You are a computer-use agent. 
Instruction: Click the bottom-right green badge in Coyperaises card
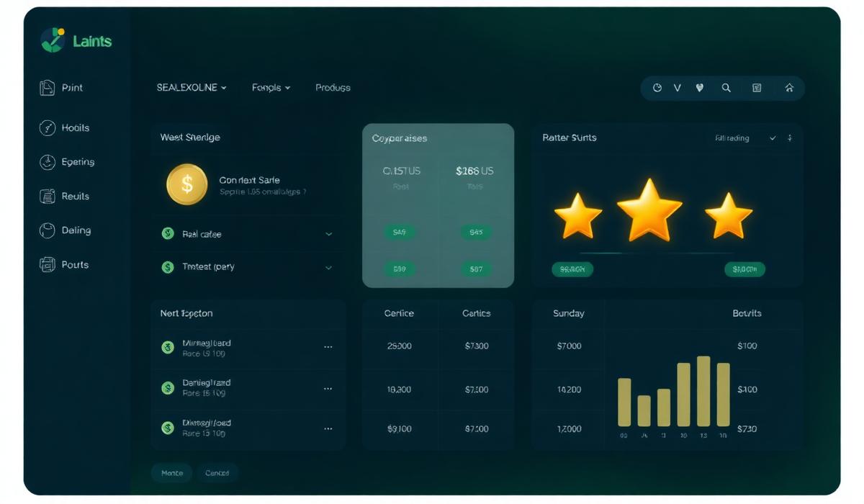pyautogui.click(x=476, y=269)
